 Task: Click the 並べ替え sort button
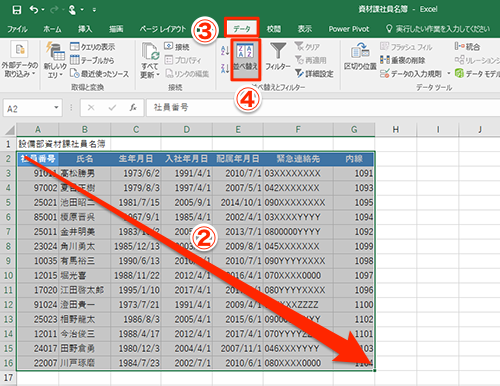tap(245, 60)
